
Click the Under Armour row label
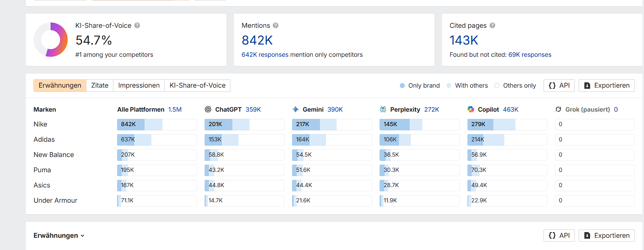click(56, 200)
